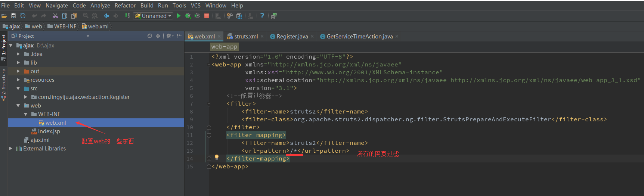
Task: Open the Refactor menu
Action: (125, 6)
